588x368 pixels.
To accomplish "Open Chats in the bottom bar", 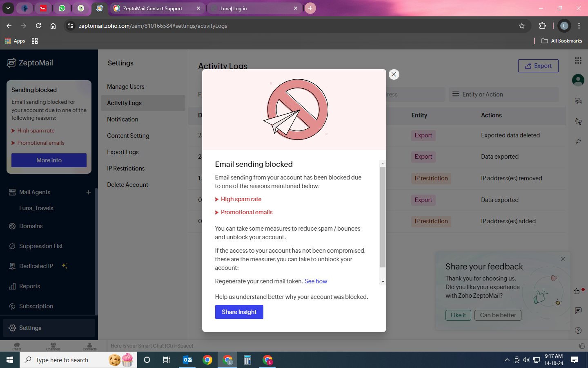I will [17, 346].
